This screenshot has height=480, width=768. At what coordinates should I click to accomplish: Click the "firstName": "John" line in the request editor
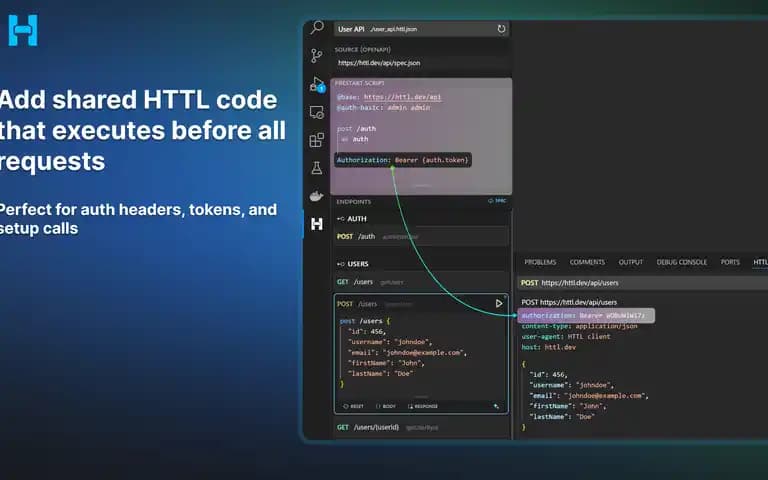pyautogui.click(x=386, y=363)
